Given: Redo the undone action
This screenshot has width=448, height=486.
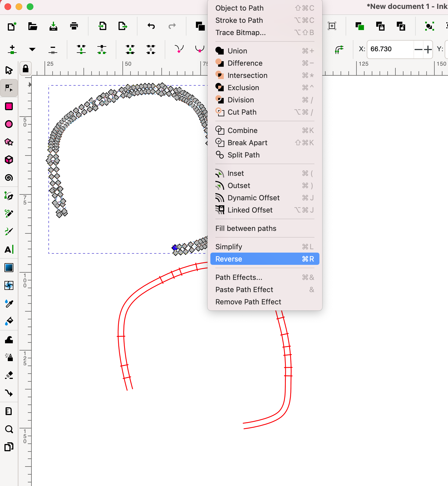Looking at the screenshot, I should click(x=172, y=26).
